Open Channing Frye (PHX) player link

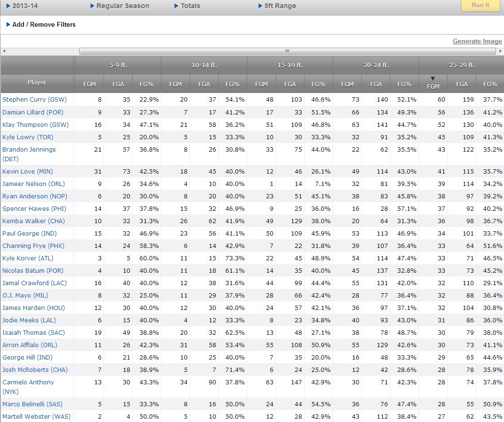click(33, 246)
